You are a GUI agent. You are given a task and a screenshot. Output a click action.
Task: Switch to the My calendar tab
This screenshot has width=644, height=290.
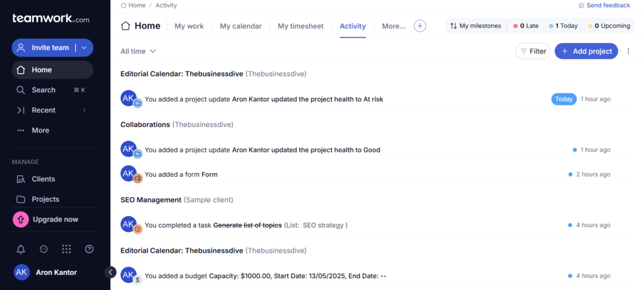[x=241, y=26]
